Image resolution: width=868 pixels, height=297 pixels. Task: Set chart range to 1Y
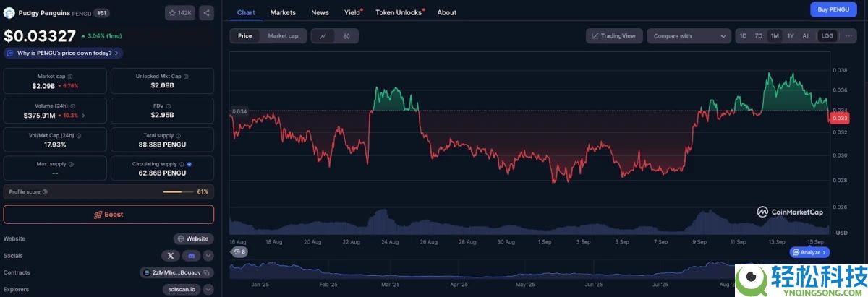pyautogui.click(x=791, y=36)
